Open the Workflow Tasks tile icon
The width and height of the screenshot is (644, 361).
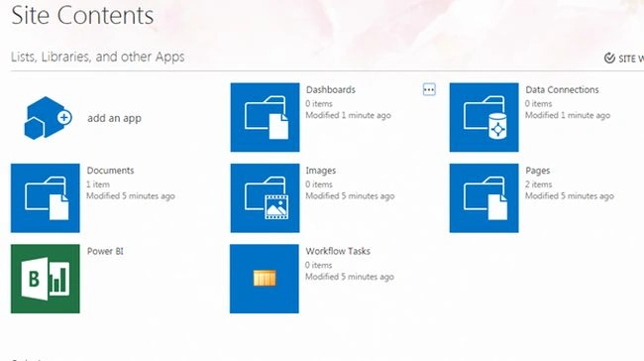(265, 279)
